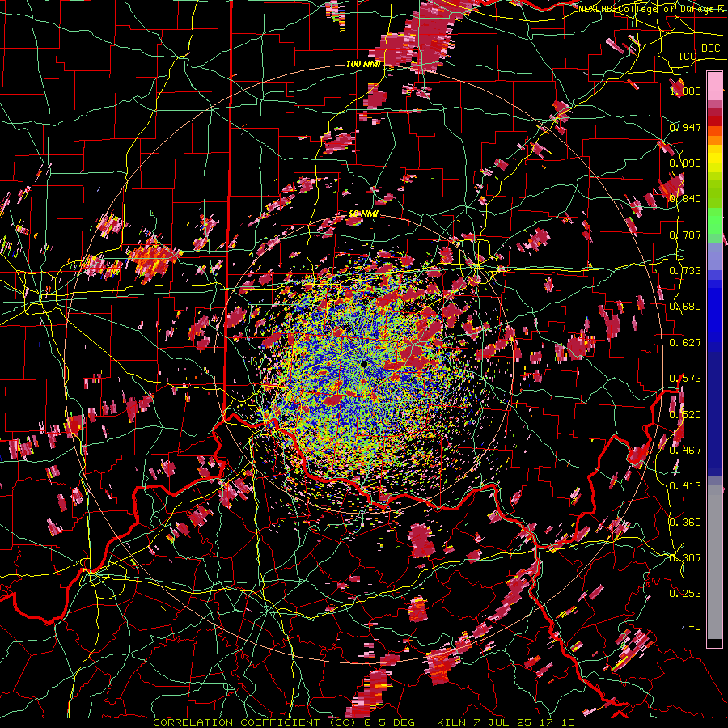Click the "DCC" product label above the scale
Viewport: 728px width, 728px height.
pyautogui.click(x=710, y=49)
